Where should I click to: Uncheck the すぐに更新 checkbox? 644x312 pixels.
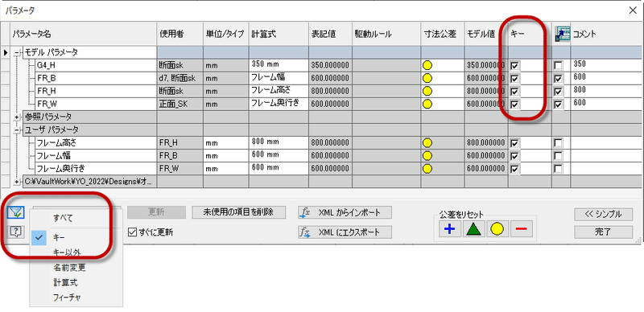pyautogui.click(x=132, y=232)
